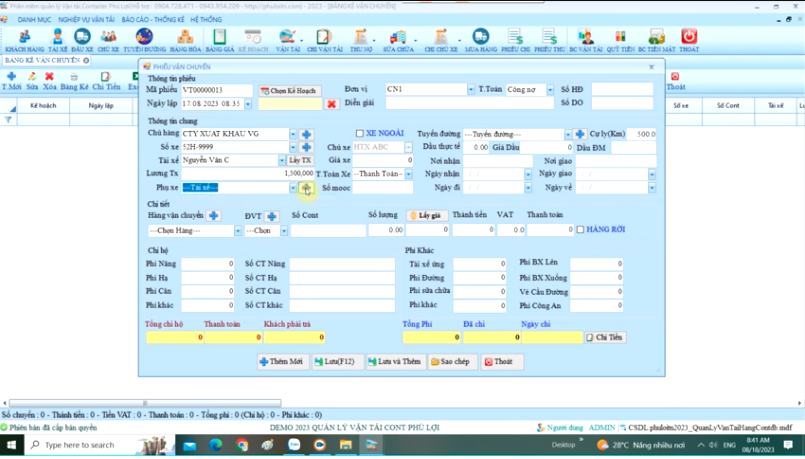This screenshot has height=459, width=805.
Task: Open the CHỦ XE toolbar icon
Action: coord(108,41)
